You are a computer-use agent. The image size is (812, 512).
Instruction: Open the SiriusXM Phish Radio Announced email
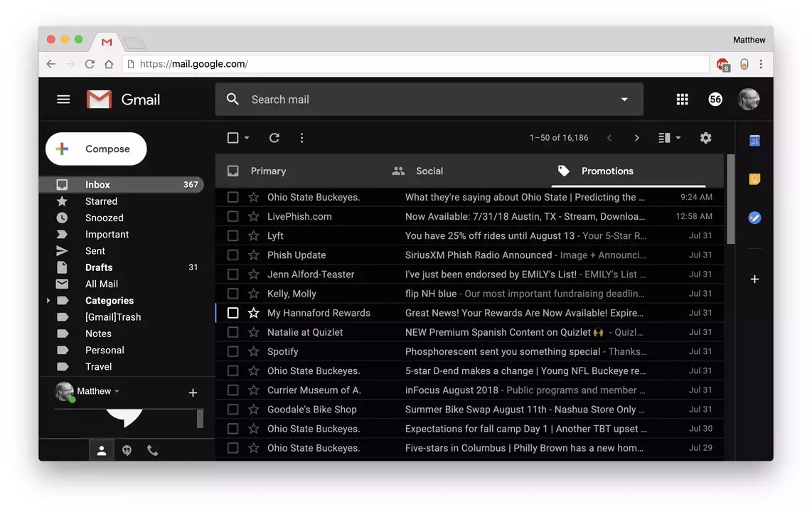tap(469, 255)
